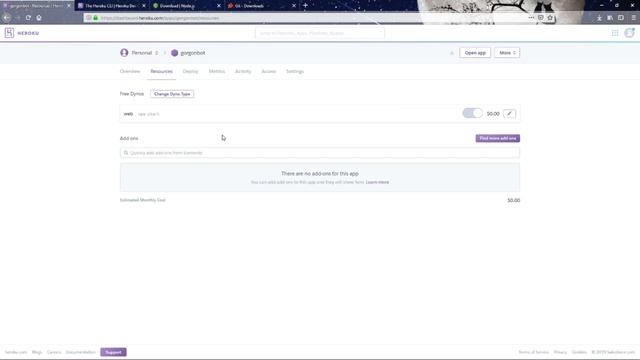Open the Cookies footer link

tap(579, 352)
